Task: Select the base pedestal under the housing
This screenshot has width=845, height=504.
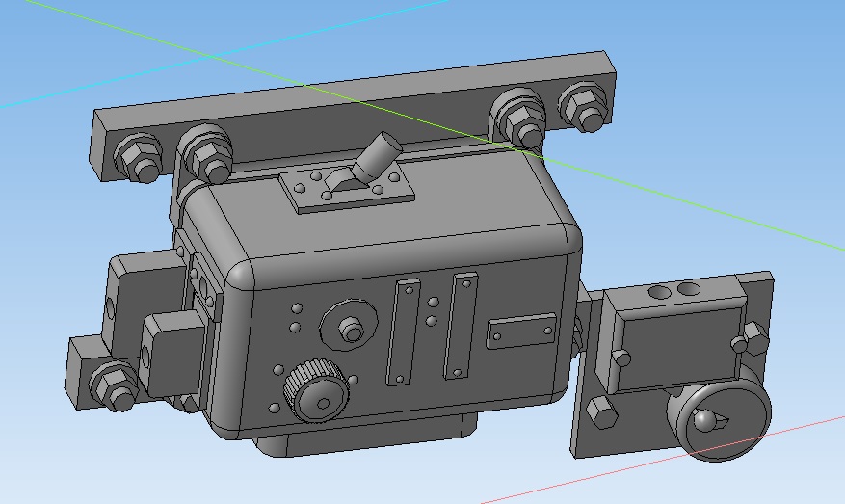Action: pyautogui.click(x=365, y=436)
